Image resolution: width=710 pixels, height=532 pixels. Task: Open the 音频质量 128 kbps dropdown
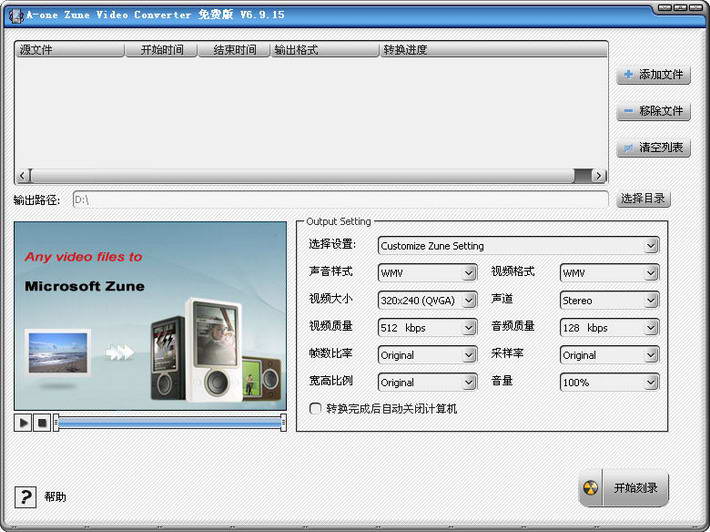(609, 328)
